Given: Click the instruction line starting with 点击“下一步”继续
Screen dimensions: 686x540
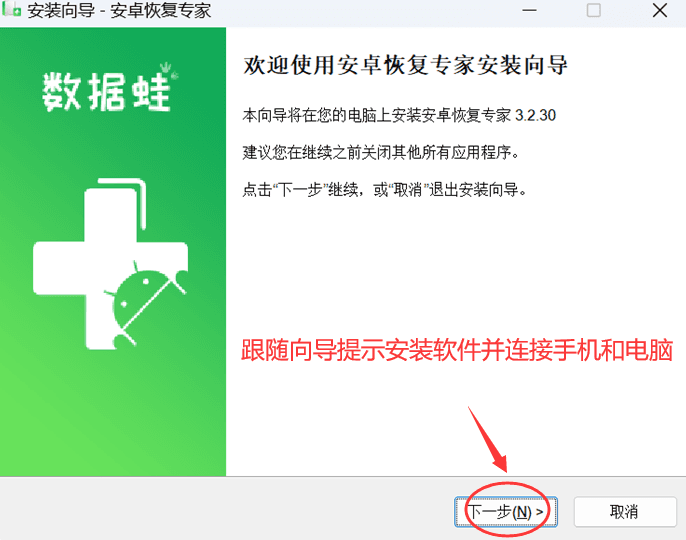Looking at the screenshot, I should (x=385, y=189).
